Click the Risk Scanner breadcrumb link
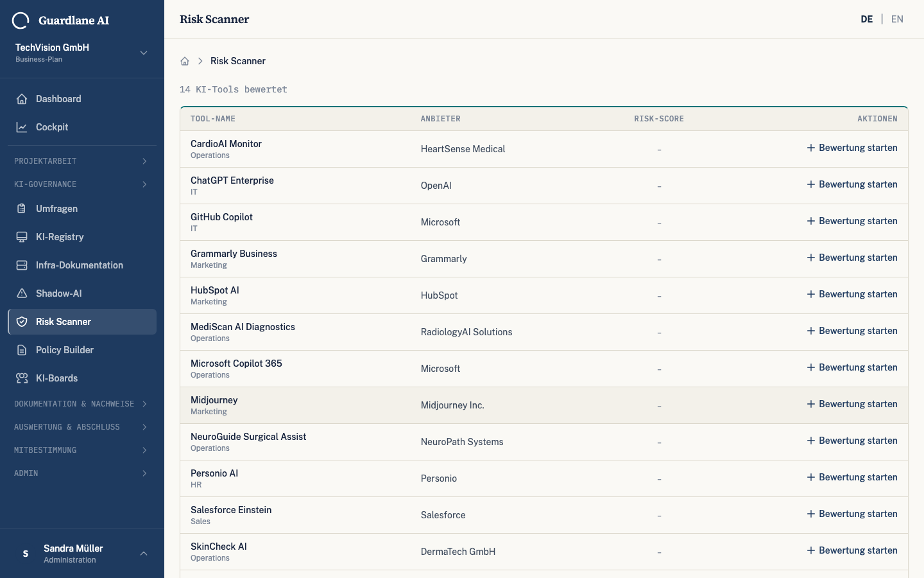 tap(238, 61)
